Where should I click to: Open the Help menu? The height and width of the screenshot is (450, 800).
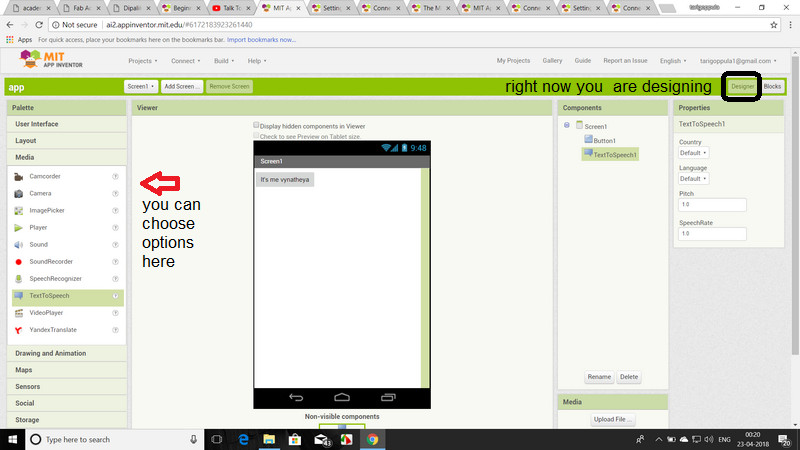257,61
